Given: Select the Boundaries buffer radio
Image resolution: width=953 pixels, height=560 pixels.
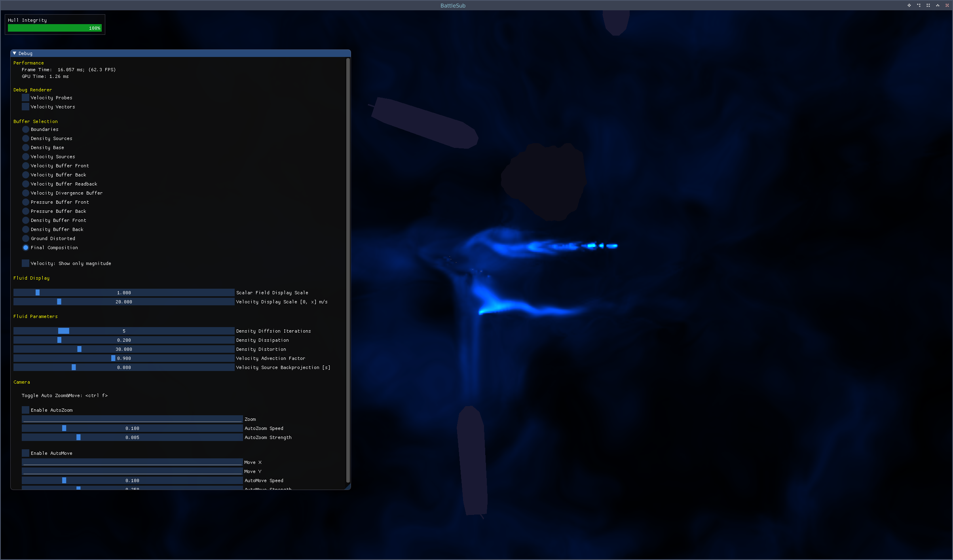Looking at the screenshot, I should [x=26, y=129].
